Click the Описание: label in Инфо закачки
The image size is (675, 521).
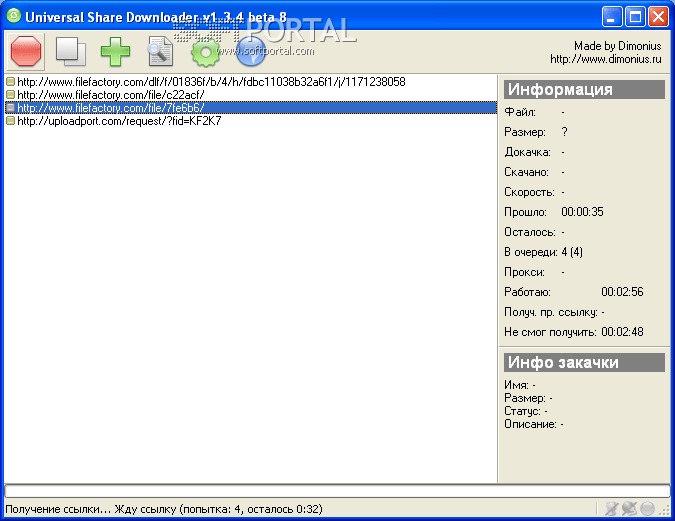coord(530,424)
